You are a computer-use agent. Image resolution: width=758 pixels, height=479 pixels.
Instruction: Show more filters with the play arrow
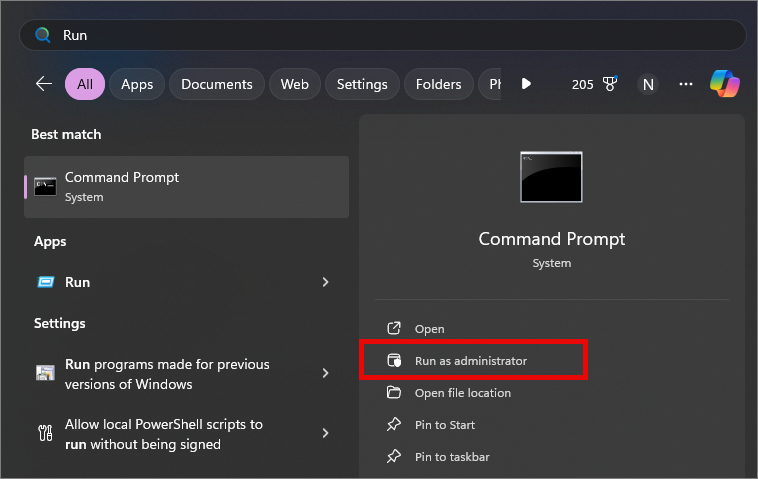click(526, 84)
